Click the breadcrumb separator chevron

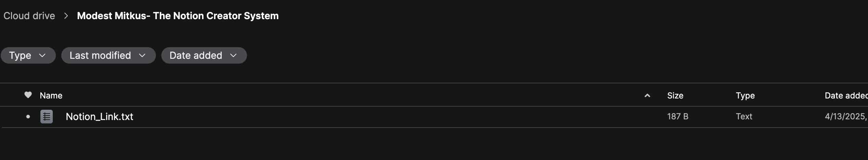tap(66, 16)
